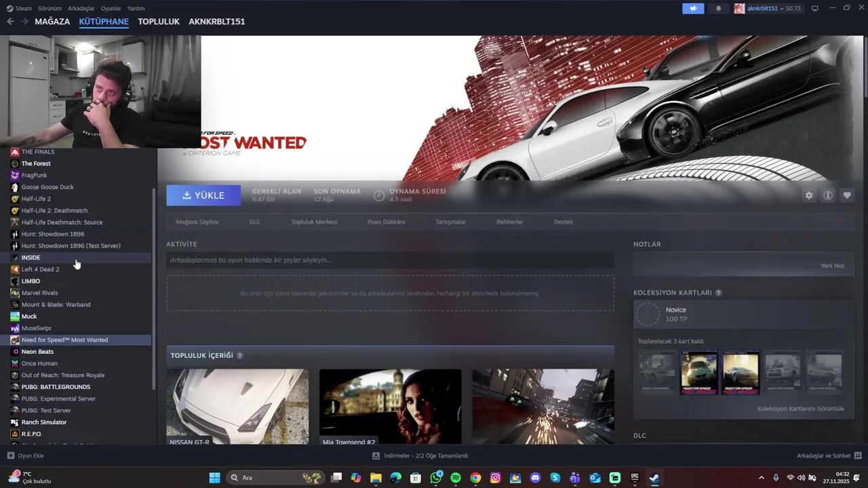Click the help icon beside Koleksiyon Kartları
Image resolution: width=868 pixels, height=488 pixels.
(x=719, y=293)
